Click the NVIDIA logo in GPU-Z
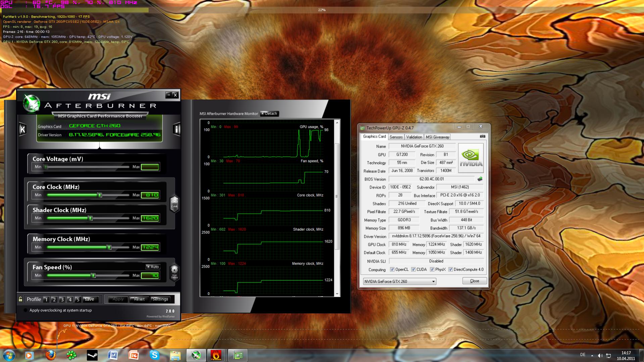This screenshot has height=362, width=644. click(x=471, y=158)
